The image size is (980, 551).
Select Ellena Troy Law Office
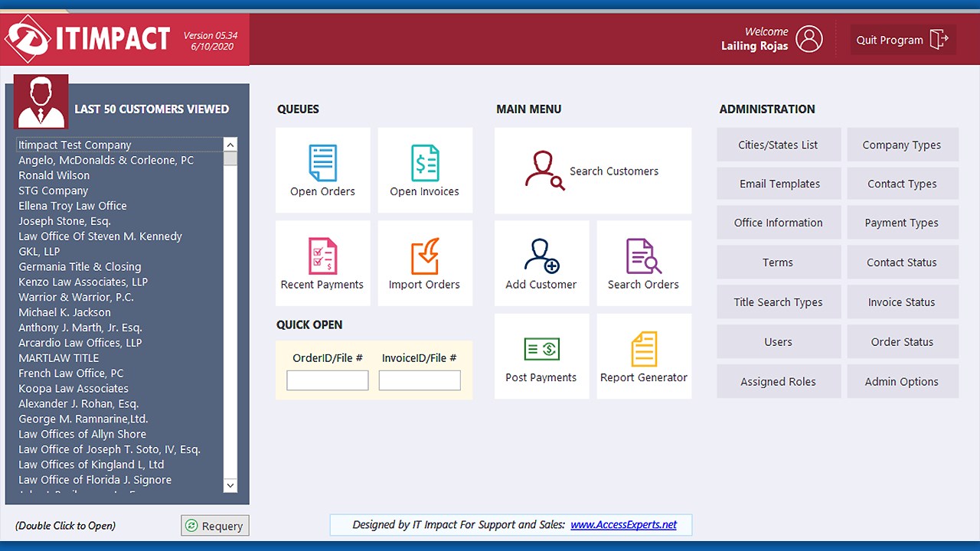pos(119,206)
